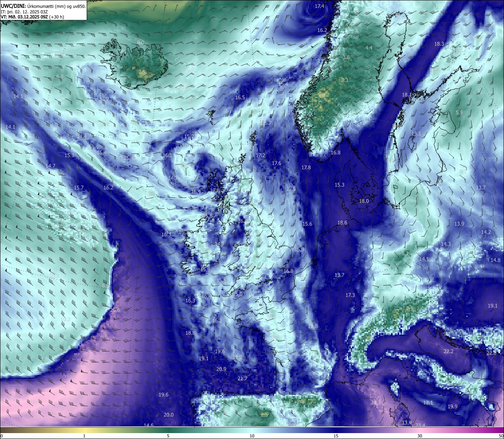Image resolution: width=504 pixels, height=439 pixels.
Task: Click the 17.3 value north of the Alps
Action: [x=350, y=295]
